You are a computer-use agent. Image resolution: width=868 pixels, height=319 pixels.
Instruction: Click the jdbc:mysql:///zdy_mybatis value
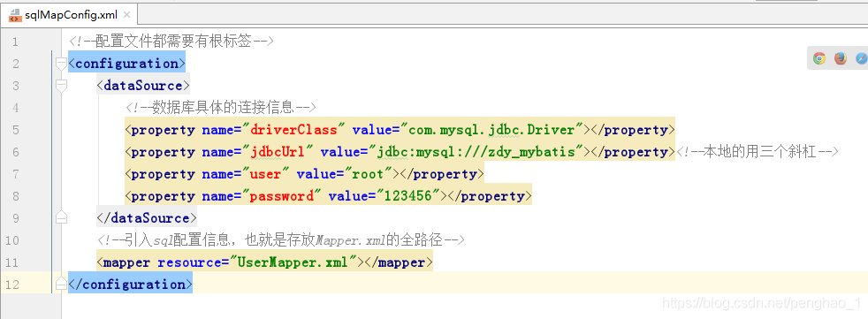[476, 152]
